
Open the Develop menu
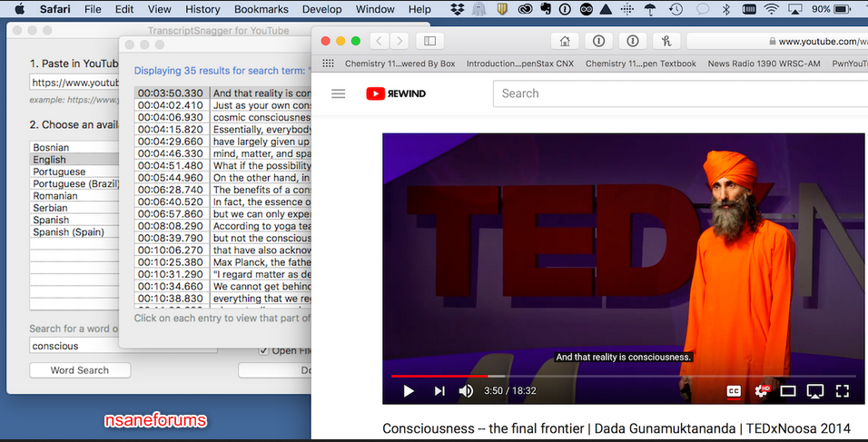click(322, 9)
